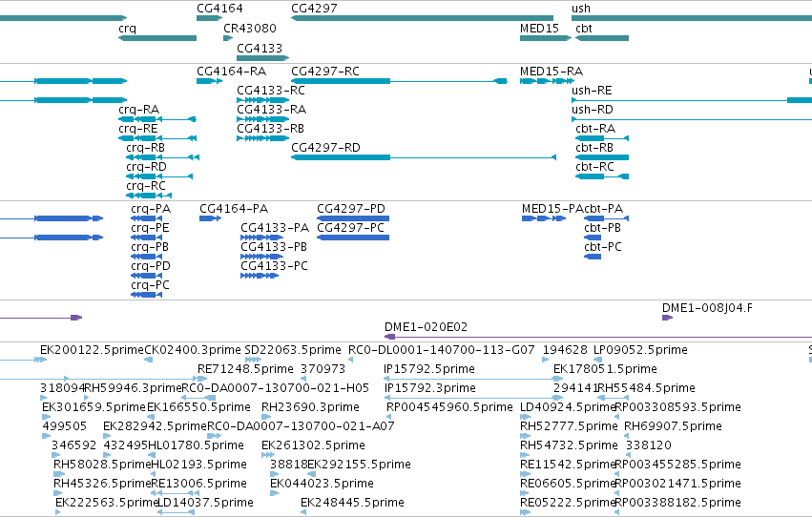Click the crq-RE transcript label
Screen dimensions: 812x517
click(x=138, y=129)
